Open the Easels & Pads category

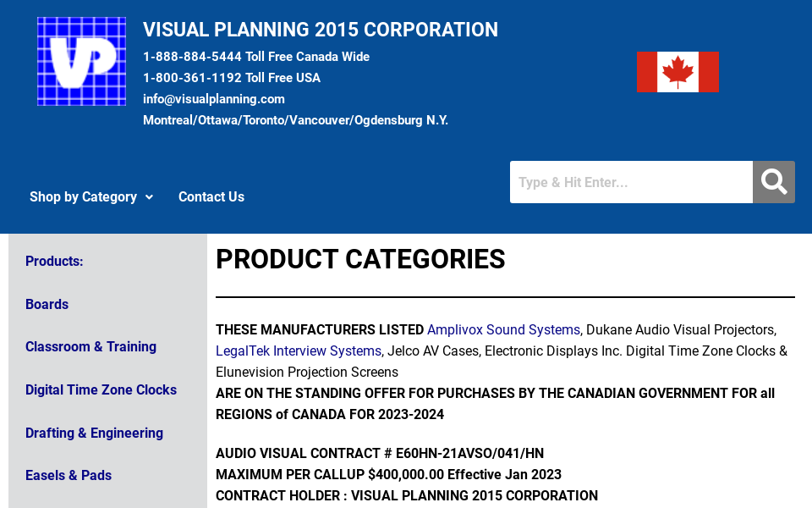(x=69, y=475)
